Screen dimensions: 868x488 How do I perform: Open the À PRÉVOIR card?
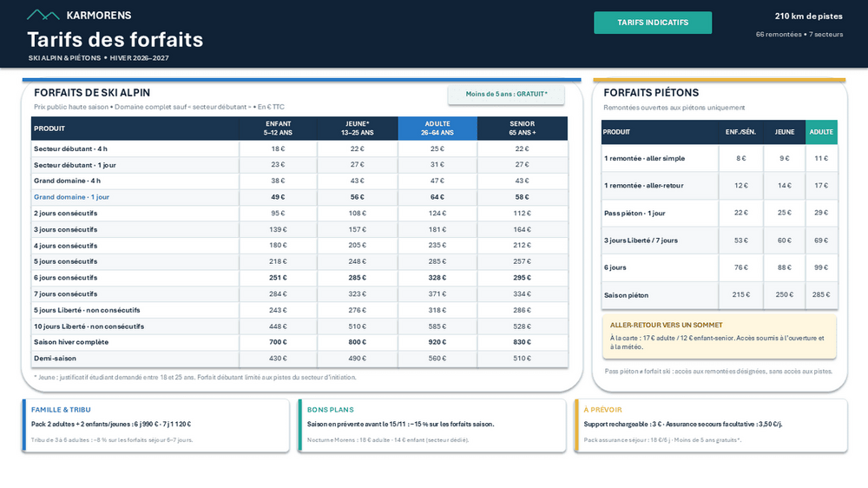[x=711, y=425]
